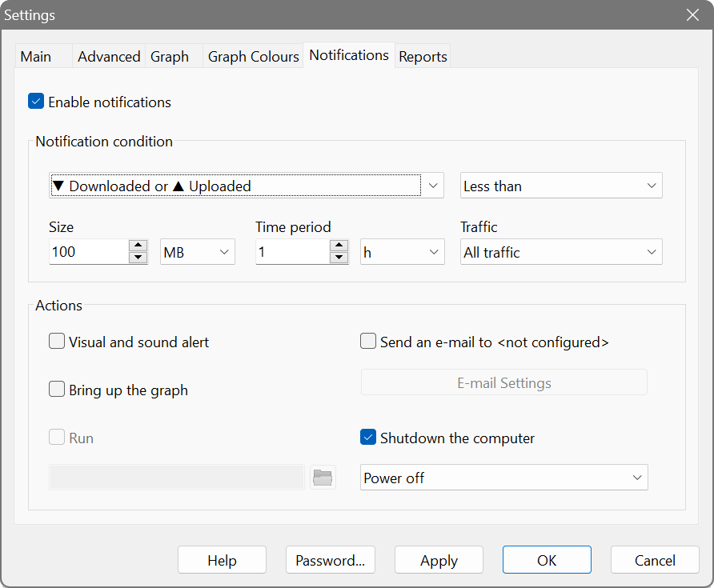Decrease the Size value with down arrow
This screenshot has height=588, width=714.
pos(138,258)
